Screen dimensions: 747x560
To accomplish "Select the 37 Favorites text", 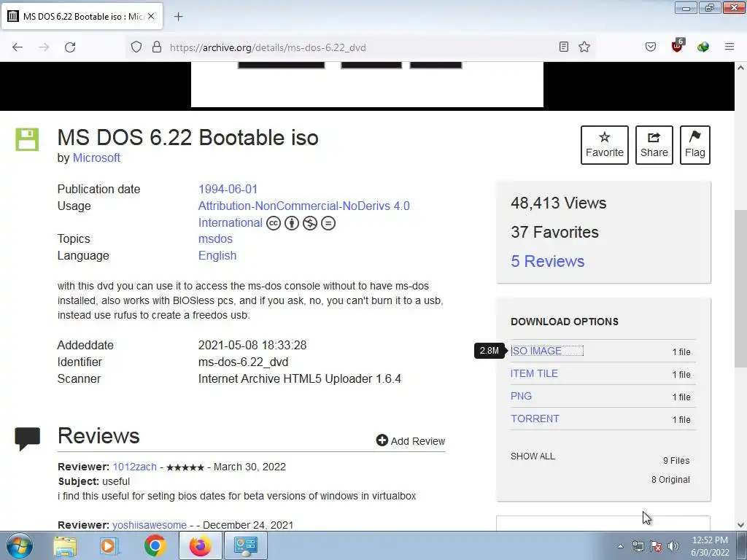I will tap(554, 232).
